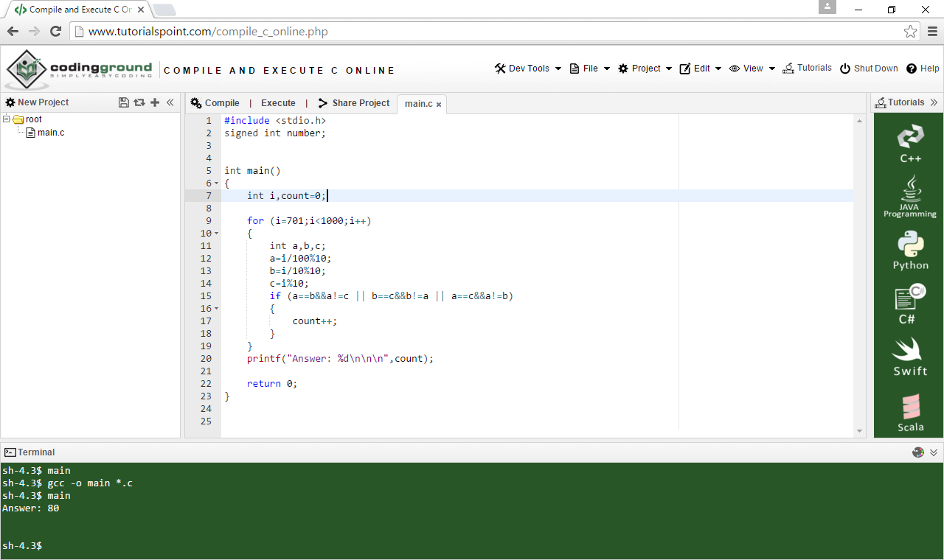Click the Shut Down link

pos(869,69)
